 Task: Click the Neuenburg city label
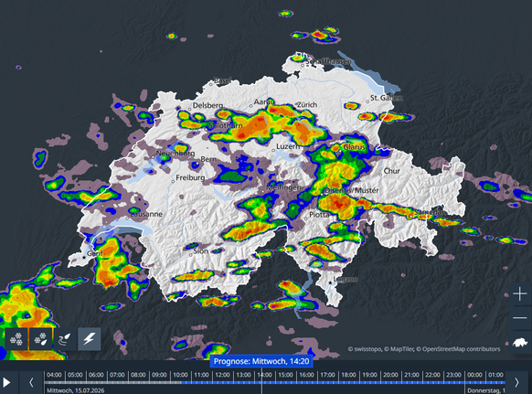176,154
